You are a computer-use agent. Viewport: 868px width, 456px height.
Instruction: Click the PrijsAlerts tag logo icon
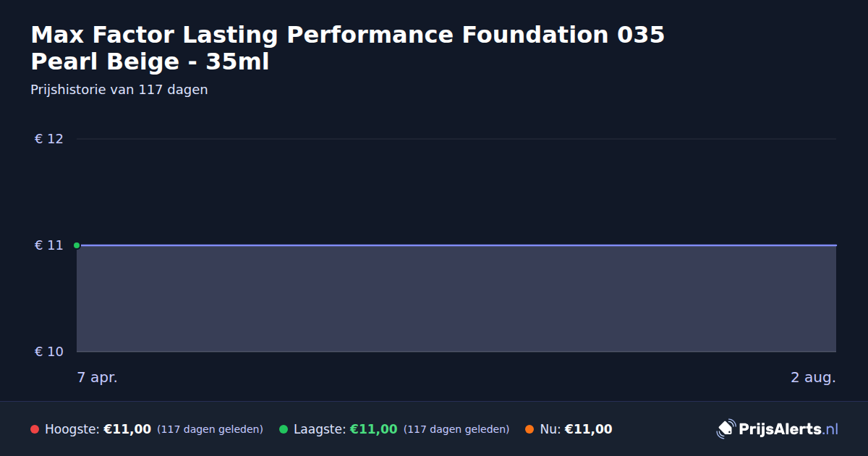[x=726, y=429]
